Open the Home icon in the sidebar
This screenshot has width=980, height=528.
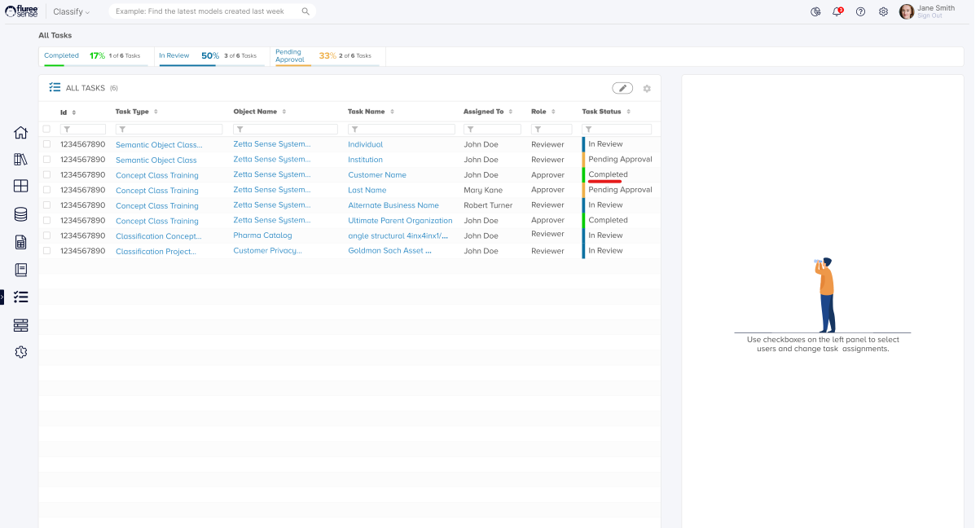[x=21, y=133]
